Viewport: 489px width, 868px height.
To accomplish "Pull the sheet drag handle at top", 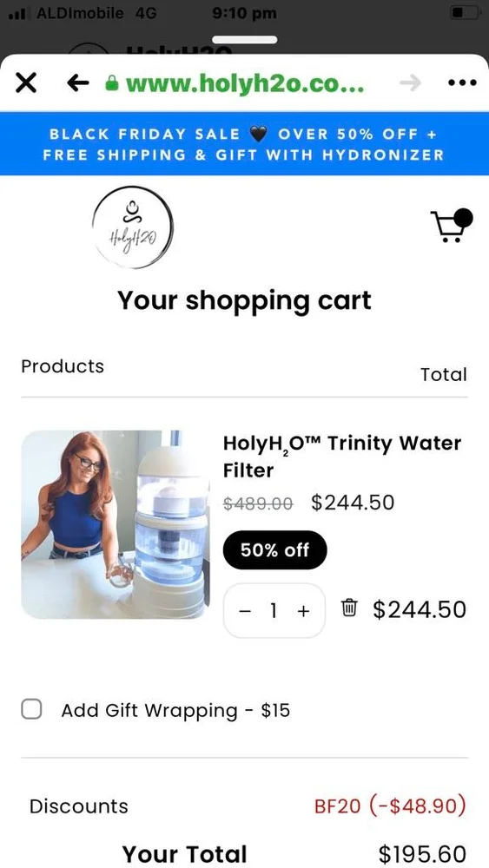I will tap(244, 40).
